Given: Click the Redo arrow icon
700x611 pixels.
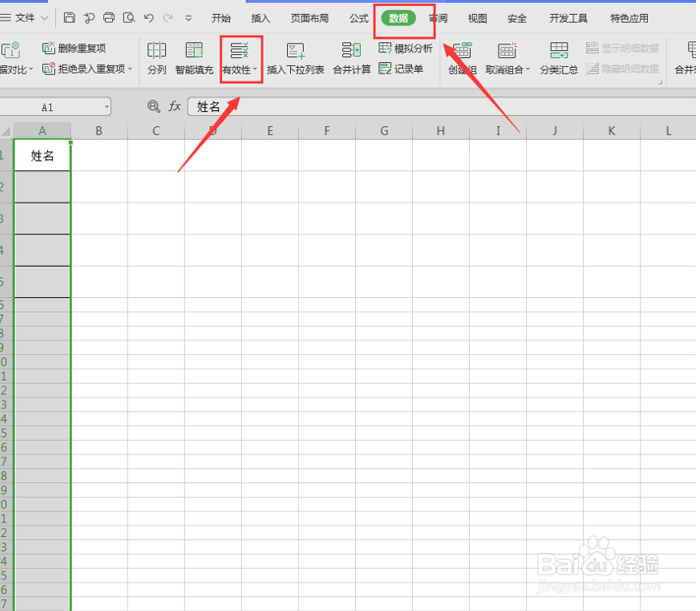Looking at the screenshot, I should pyautogui.click(x=168, y=18).
